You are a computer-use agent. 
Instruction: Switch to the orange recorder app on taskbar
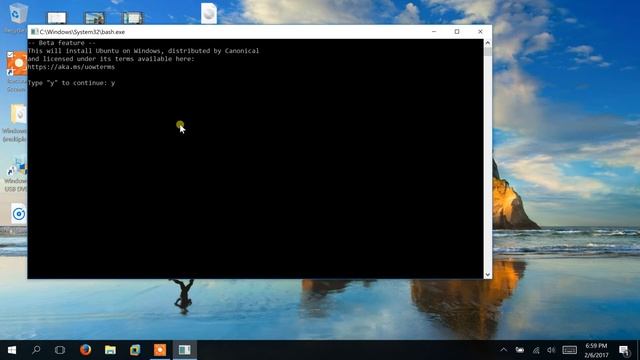pos(160,350)
